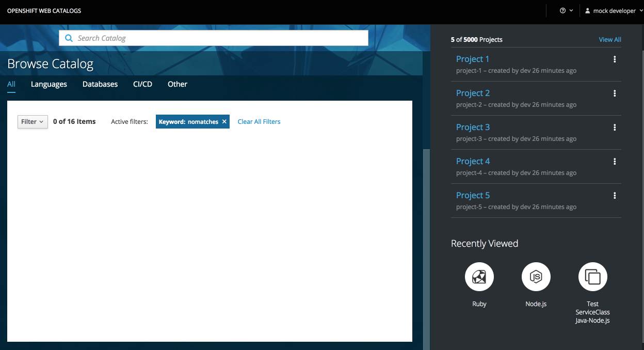Switch to the CI/CD tab
644x350 pixels.
(x=142, y=84)
